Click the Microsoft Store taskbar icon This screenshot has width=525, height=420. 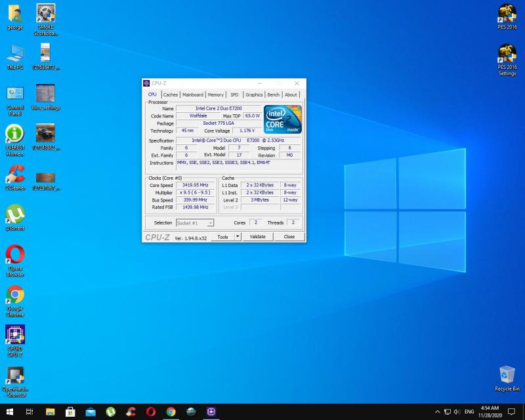(70, 411)
